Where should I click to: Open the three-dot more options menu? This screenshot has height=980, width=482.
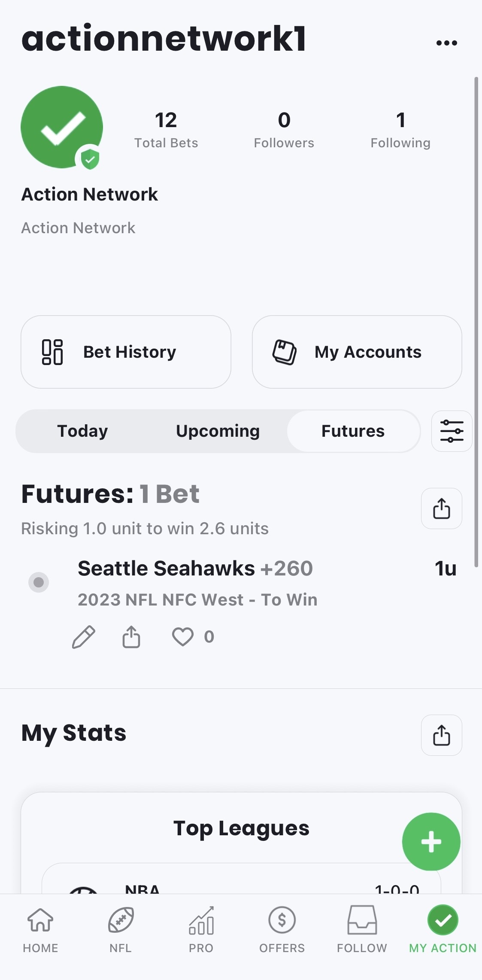point(446,43)
